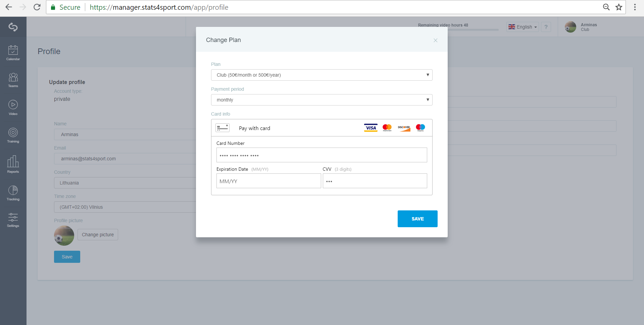Open the Calendar sidebar icon
The height and width of the screenshot is (325, 644).
[13, 53]
